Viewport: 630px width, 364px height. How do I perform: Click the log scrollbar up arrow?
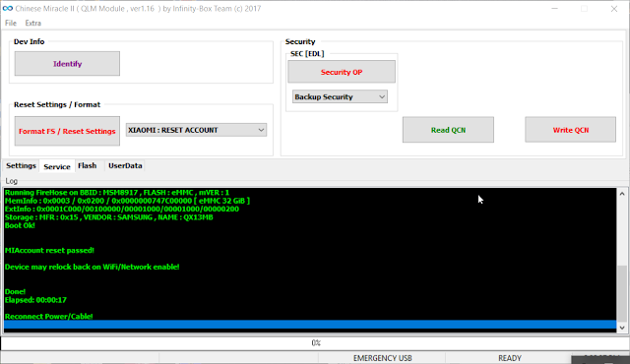pos(622,194)
